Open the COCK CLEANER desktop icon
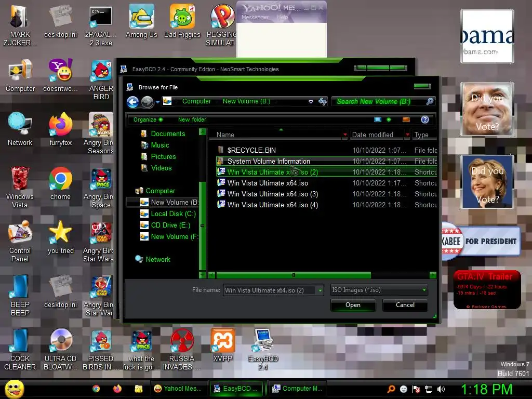 coord(20,349)
